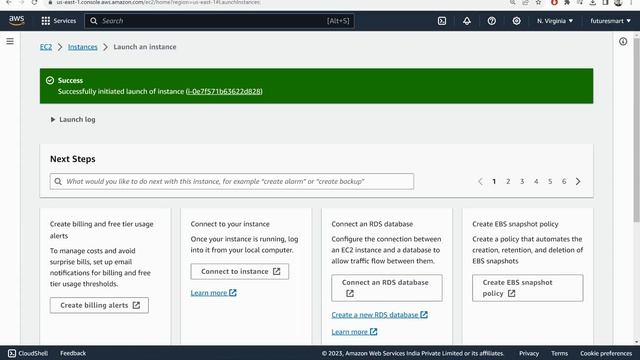Open the futuresmart account dropdown
Viewport: 640px width, 360px height.
coord(610,21)
